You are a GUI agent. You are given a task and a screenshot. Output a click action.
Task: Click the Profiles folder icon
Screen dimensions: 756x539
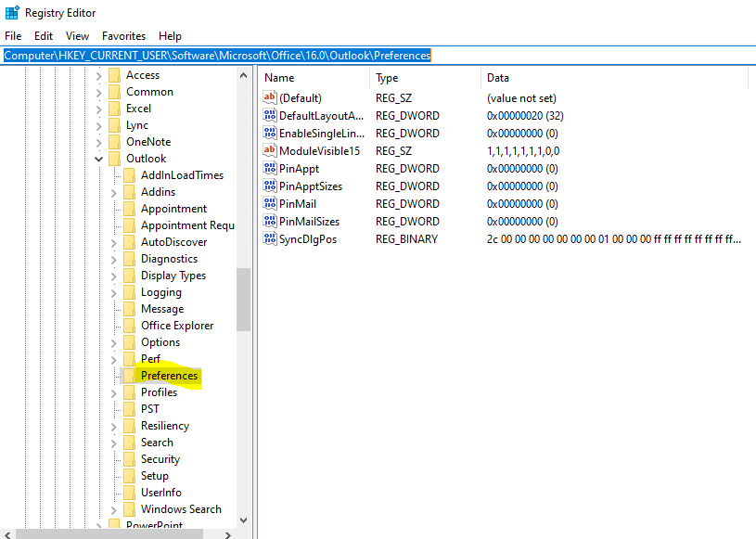(x=129, y=392)
